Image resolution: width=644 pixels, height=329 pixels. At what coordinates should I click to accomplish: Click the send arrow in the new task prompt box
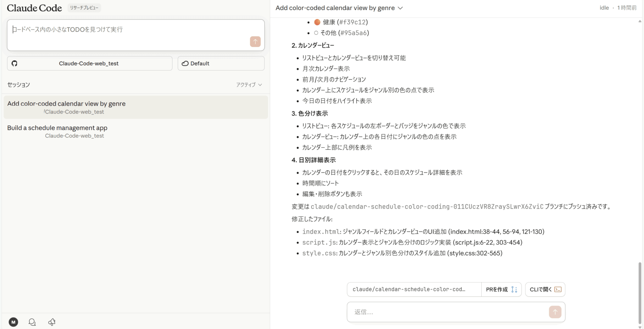pos(255,42)
